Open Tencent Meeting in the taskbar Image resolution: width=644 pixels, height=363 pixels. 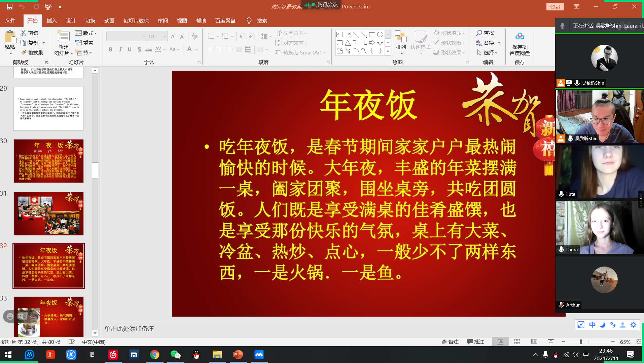(259, 355)
